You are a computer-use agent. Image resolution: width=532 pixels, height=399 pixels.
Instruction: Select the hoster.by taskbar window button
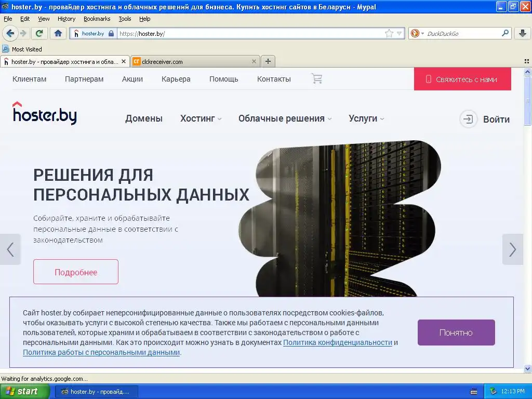(x=96, y=392)
